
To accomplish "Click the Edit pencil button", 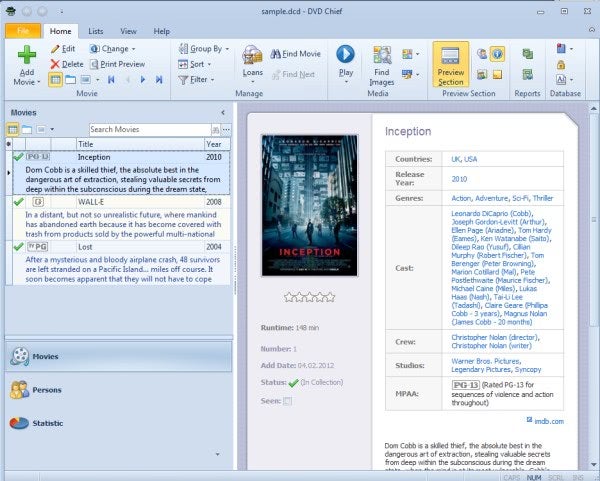I will pyautogui.click(x=62, y=48).
